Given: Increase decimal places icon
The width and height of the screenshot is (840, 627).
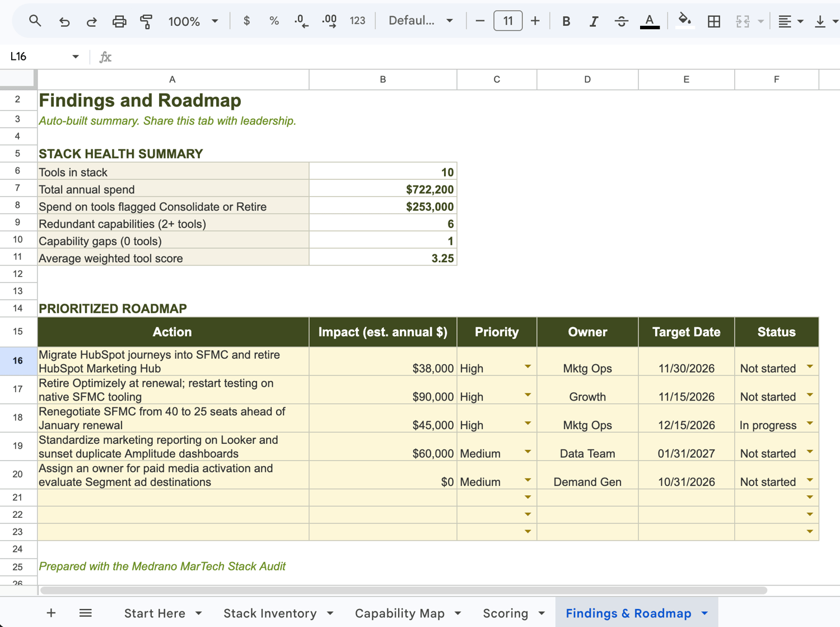Looking at the screenshot, I should point(329,21).
